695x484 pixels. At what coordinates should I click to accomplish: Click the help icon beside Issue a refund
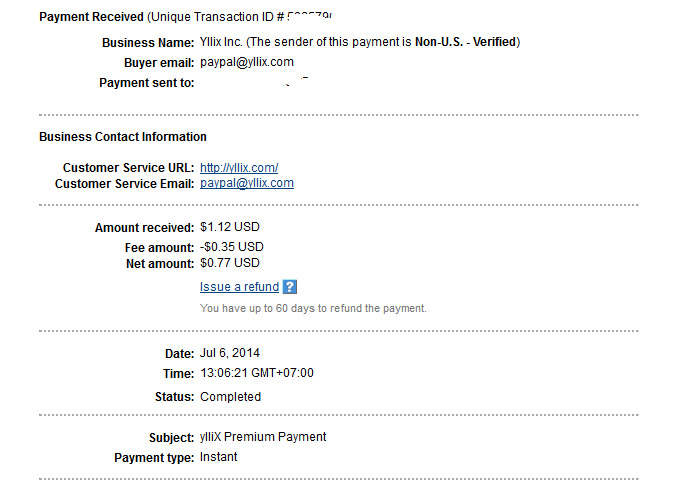pyautogui.click(x=290, y=287)
